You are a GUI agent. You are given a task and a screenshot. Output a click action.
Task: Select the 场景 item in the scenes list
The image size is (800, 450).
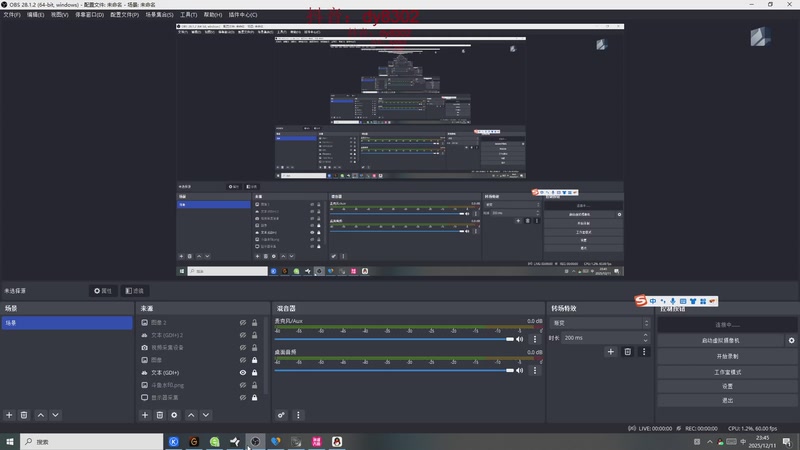click(x=67, y=323)
